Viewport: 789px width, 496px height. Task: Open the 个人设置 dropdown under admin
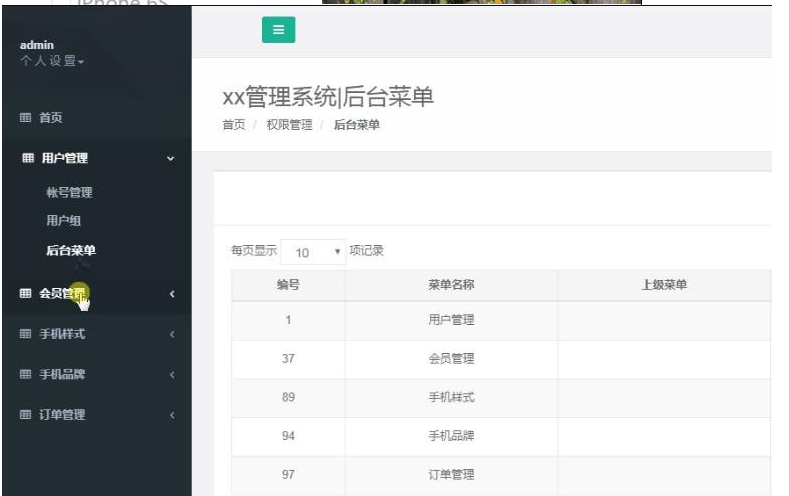click(x=52, y=62)
